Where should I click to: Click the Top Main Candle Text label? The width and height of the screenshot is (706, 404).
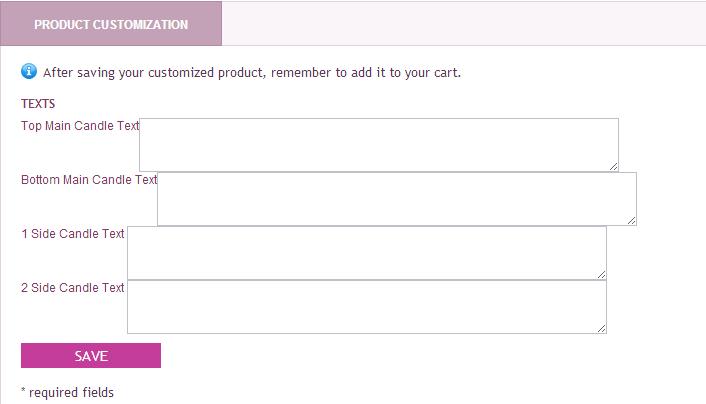(80, 126)
